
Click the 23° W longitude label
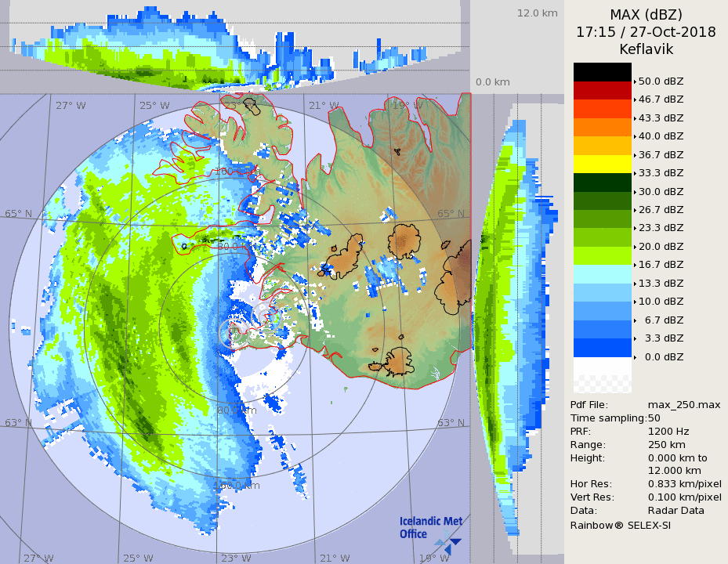click(235, 558)
